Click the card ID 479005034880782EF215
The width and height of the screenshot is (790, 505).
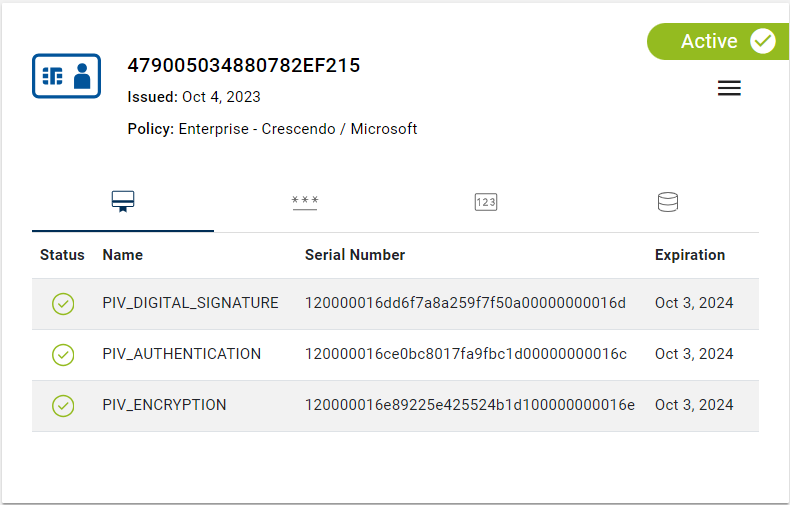point(243,66)
